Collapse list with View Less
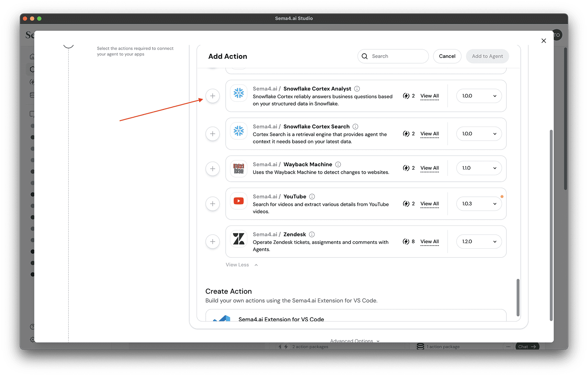Viewport: 588px width, 376px height. pos(241,265)
